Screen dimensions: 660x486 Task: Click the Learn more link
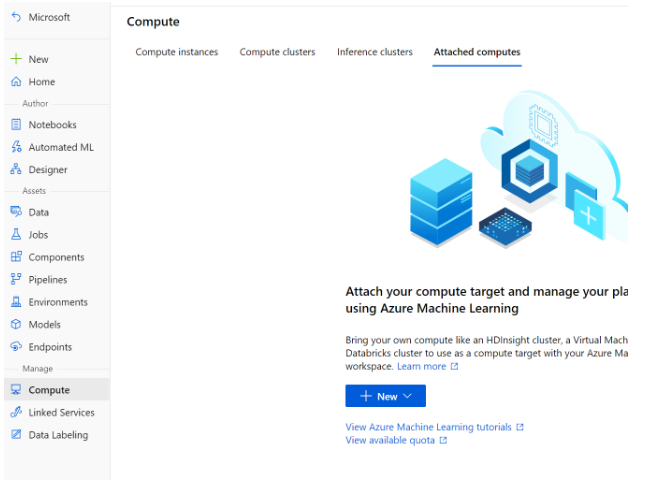point(421,367)
